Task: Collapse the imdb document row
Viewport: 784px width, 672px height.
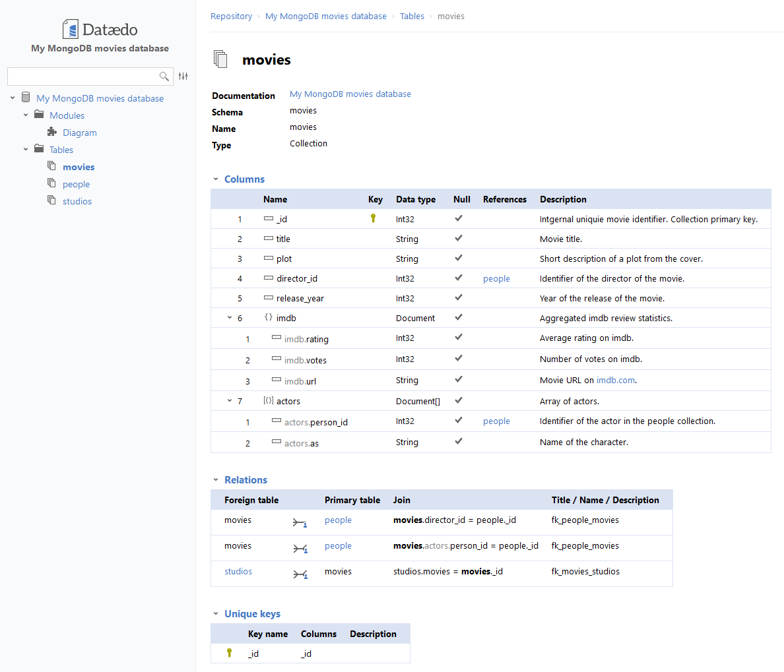Action: point(230,318)
